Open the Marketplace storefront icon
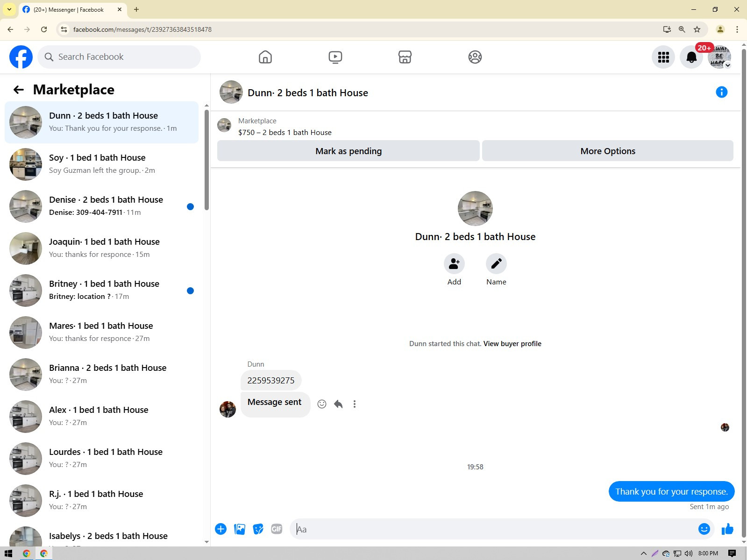 [405, 57]
